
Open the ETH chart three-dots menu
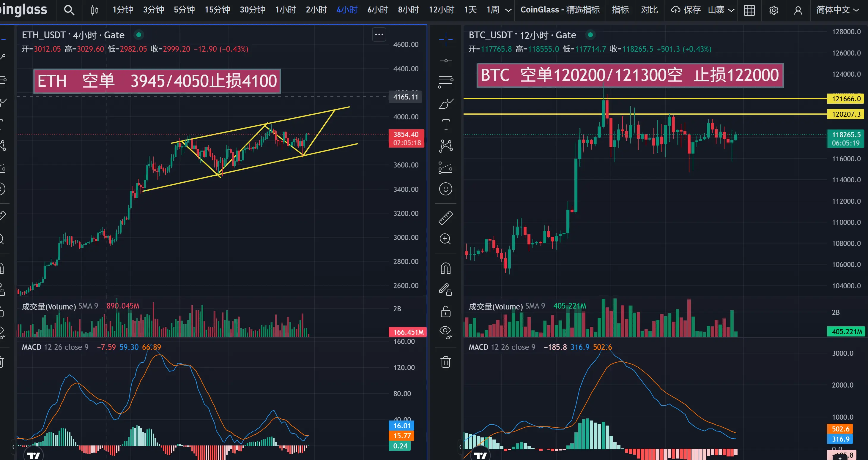tap(379, 34)
